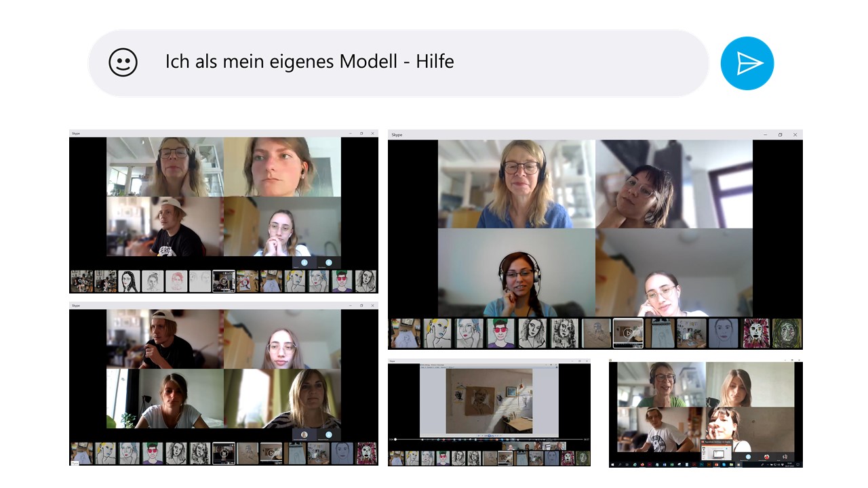Open the emoji smiley picker
This screenshot has height=488, width=868.
(x=123, y=62)
